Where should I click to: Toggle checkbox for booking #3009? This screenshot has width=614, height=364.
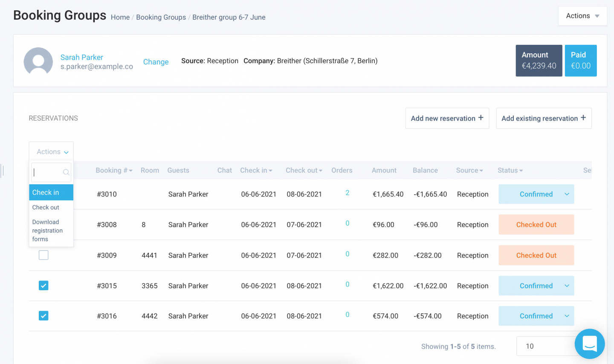pyautogui.click(x=43, y=255)
